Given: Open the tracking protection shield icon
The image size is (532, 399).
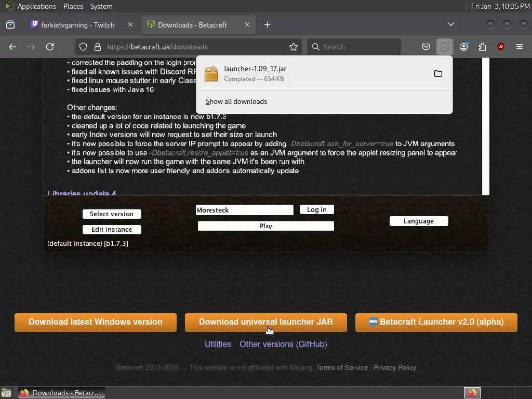Looking at the screenshot, I should (83, 47).
